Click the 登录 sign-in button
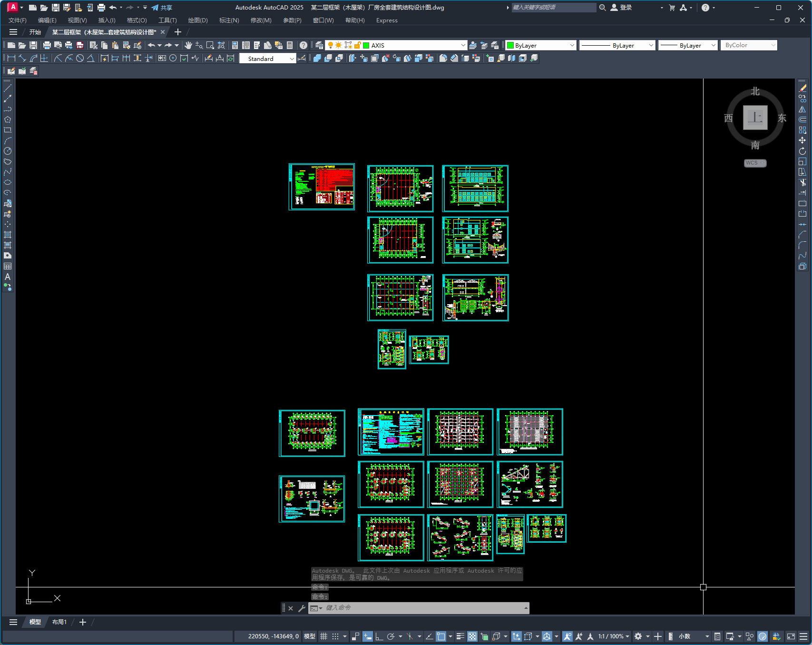The width and height of the screenshot is (812, 645). (x=621, y=8)
